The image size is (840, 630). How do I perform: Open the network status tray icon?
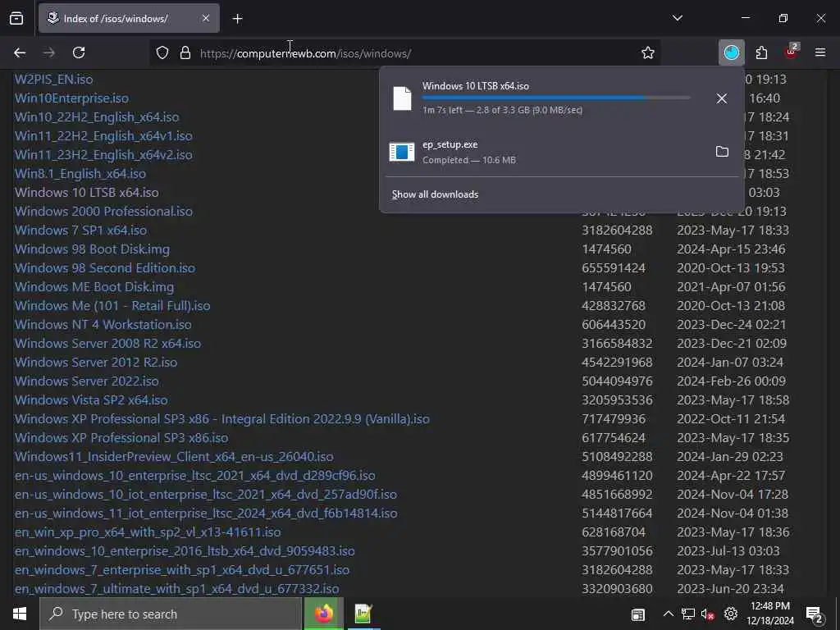pyautogui.click(x=688, y=614)
